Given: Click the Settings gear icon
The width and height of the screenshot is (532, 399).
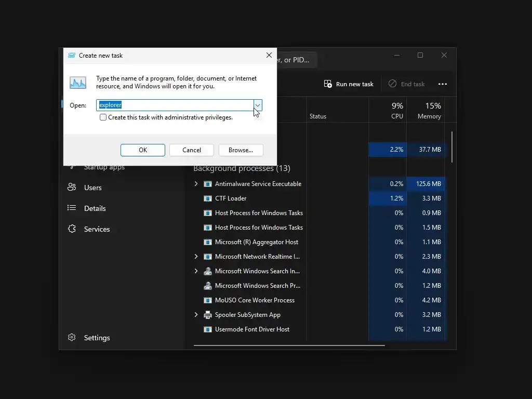Looking at the screenshot, I should click(72, 337).
